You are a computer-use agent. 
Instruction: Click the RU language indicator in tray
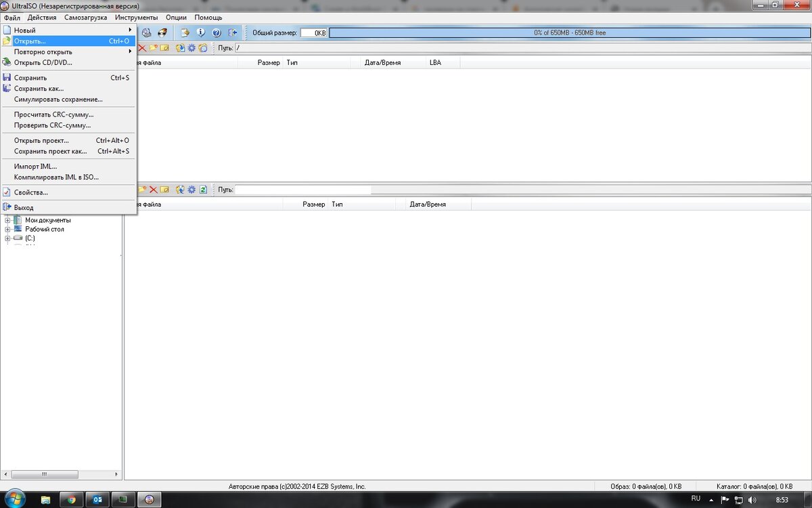pyautogui.click(x=696, y=499)
